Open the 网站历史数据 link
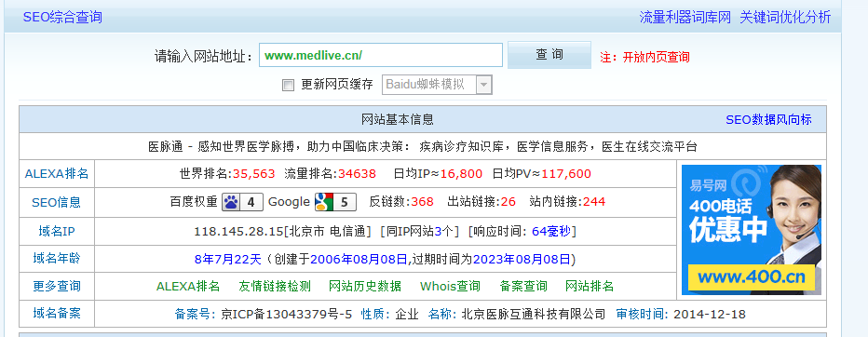Image resolution: width=868 pixels, height=337 pixels. 365,286
